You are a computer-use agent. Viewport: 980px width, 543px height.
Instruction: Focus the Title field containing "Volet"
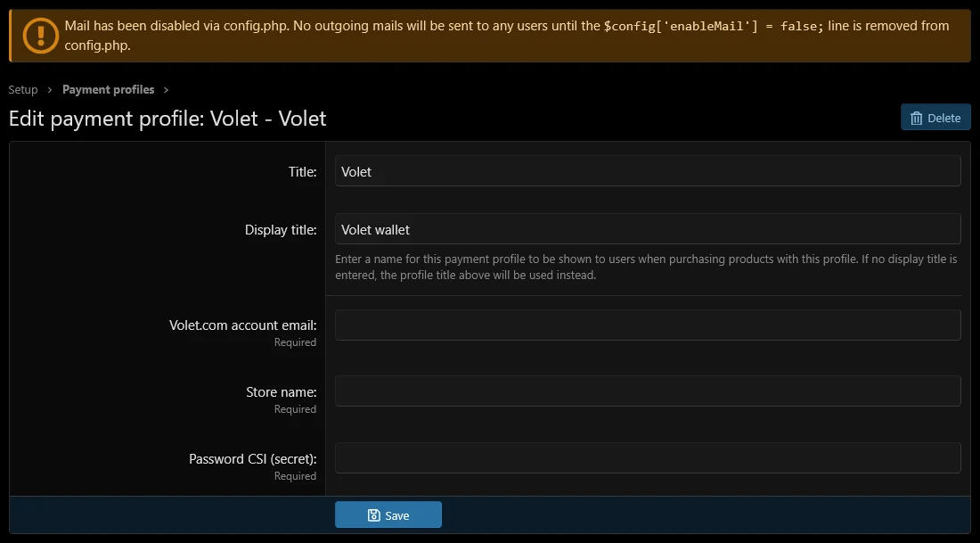pos(648,171)
